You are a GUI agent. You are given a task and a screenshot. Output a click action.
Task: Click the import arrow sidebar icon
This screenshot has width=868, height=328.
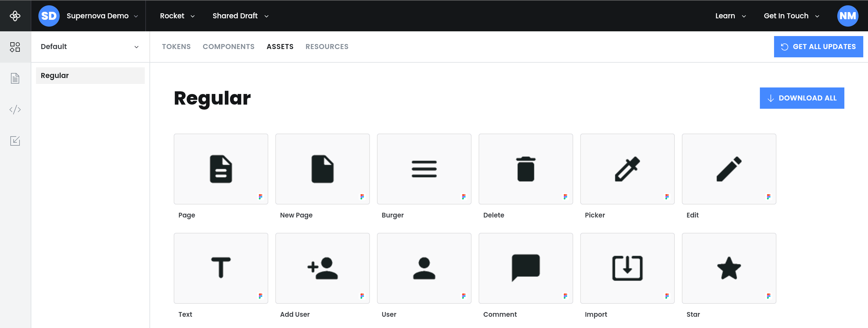(x=15, y=141)
